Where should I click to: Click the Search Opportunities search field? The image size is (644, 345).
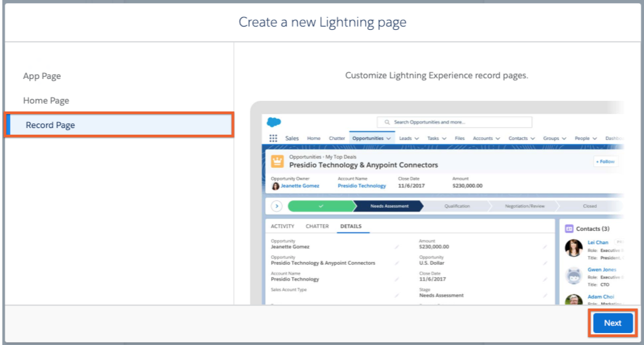coord(455,122)
